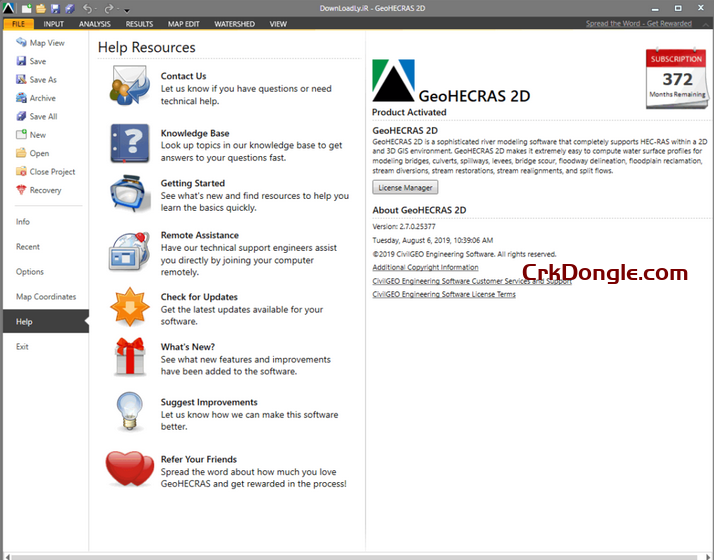Open the Getting Started heading link
This screenshot has width=714, height=560.
point(193,183)
